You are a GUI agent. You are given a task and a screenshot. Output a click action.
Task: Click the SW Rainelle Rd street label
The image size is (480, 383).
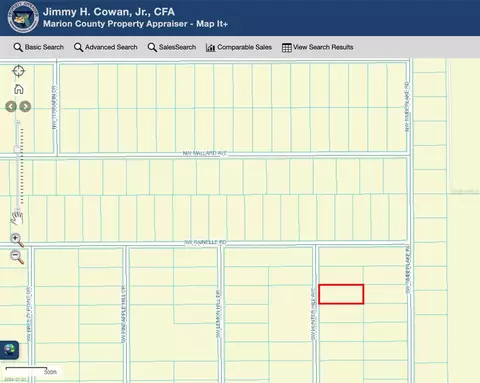click(x=205, y=242)
